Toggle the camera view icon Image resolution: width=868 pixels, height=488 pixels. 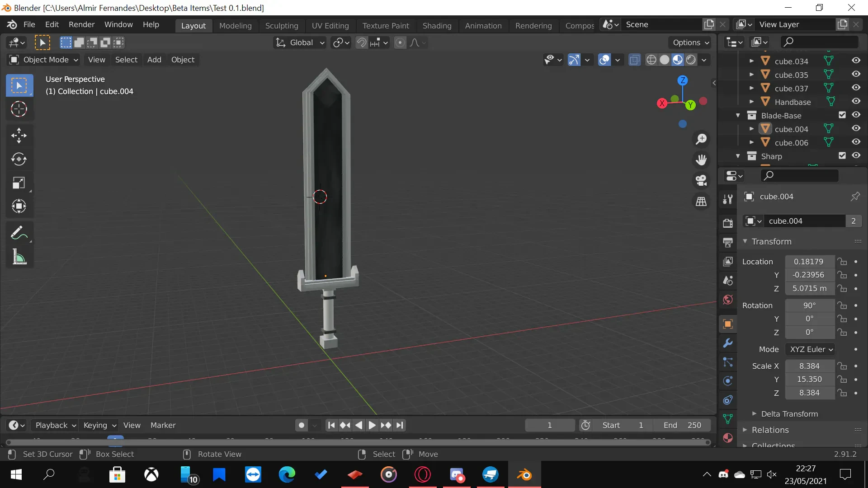coord(701,180)
